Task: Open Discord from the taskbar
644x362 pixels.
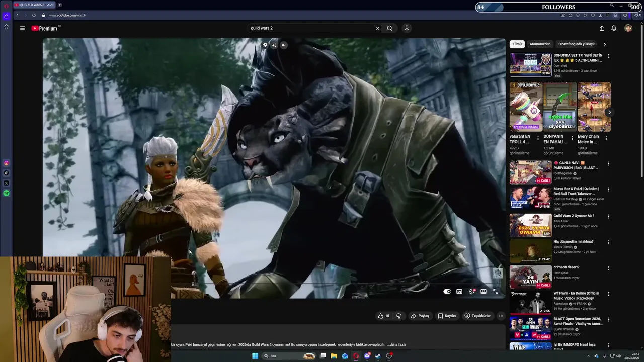Action: [x=367, y=356]
